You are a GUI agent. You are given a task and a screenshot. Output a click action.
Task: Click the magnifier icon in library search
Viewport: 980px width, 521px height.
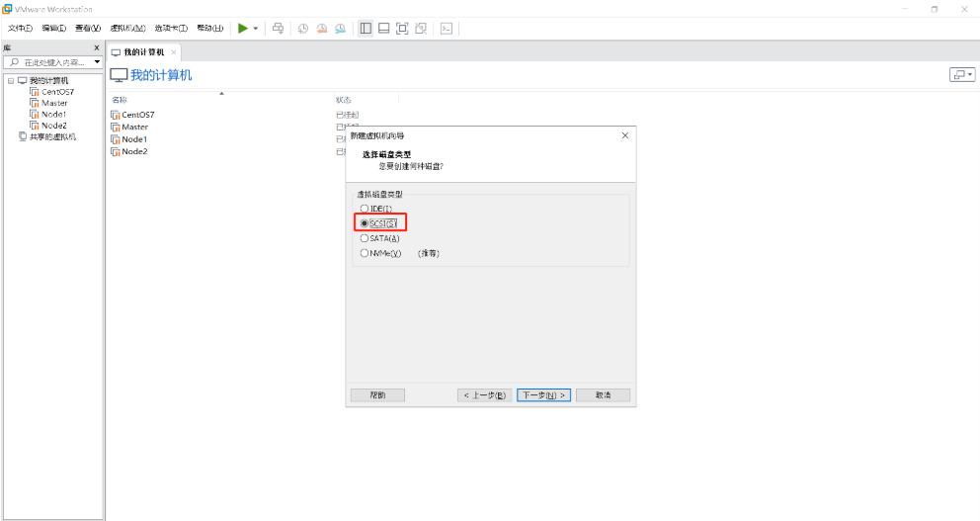15,62
